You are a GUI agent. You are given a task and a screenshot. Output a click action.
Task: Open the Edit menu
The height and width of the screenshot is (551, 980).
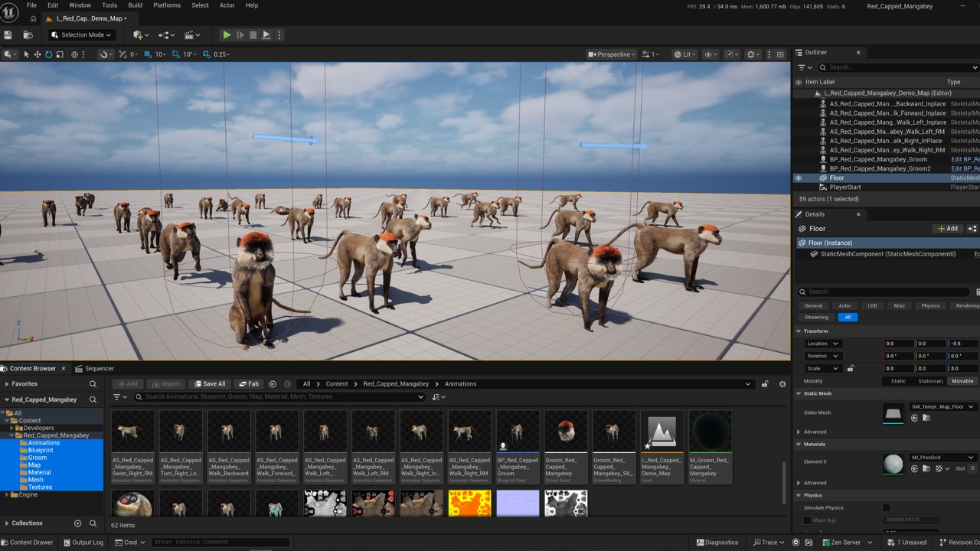(x=53, y=5)
